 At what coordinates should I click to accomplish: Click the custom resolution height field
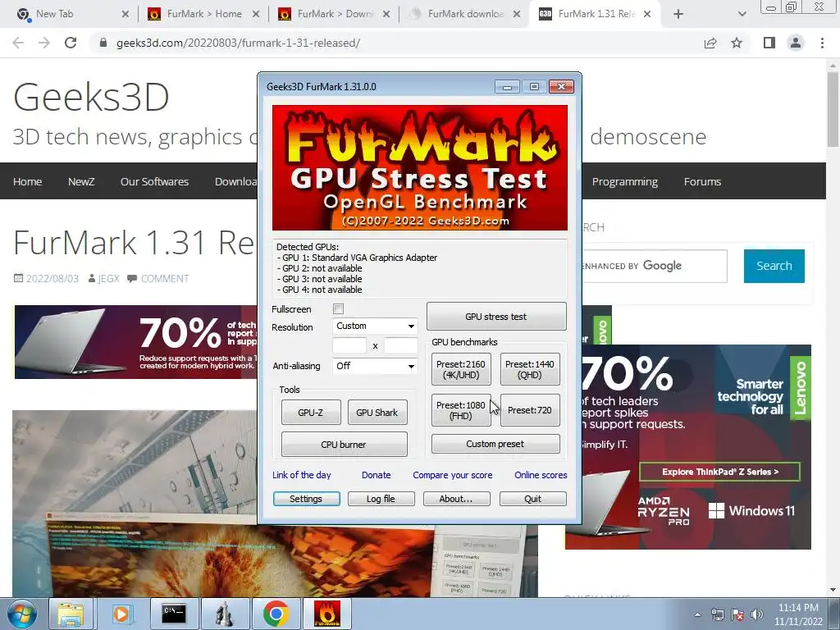[x=400, y=345]
